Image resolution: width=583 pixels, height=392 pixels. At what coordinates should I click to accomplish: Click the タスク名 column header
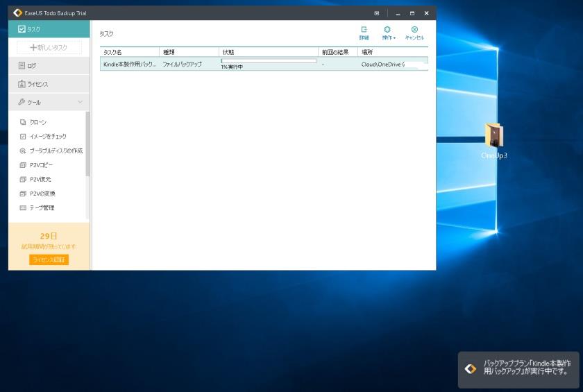tap(129, 52)
